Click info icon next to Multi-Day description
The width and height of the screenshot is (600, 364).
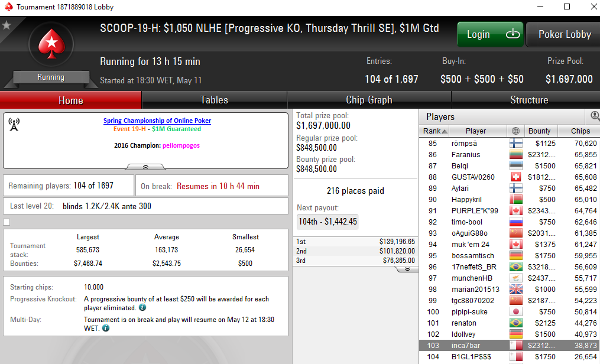click(106, 328)
